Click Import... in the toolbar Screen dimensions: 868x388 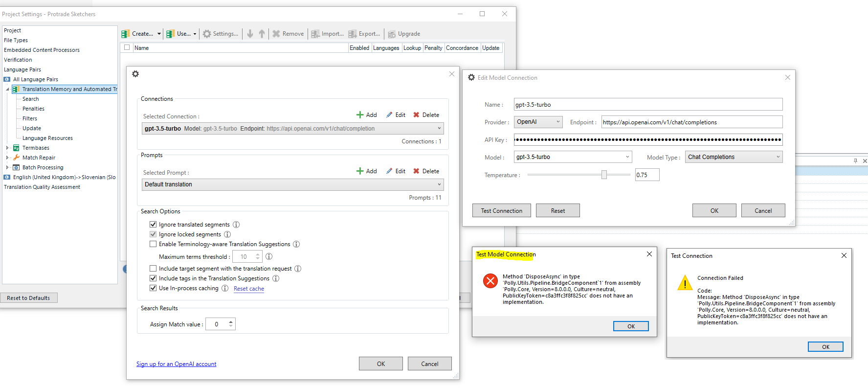[x=328, y=34]
